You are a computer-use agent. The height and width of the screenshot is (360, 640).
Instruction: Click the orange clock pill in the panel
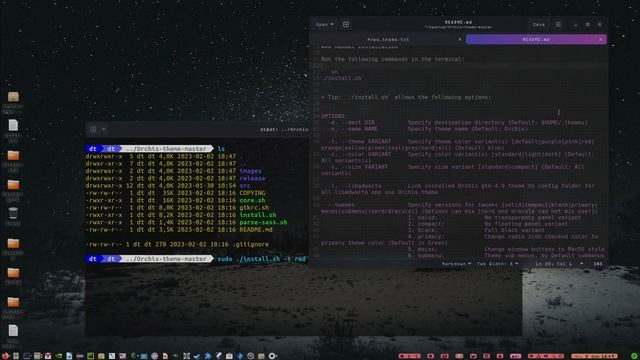tap(594, 356)
